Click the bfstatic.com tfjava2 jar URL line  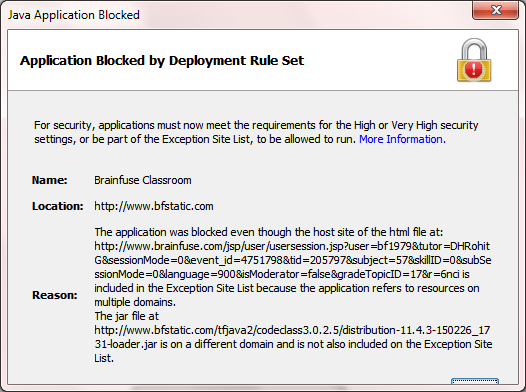point(292,330)
